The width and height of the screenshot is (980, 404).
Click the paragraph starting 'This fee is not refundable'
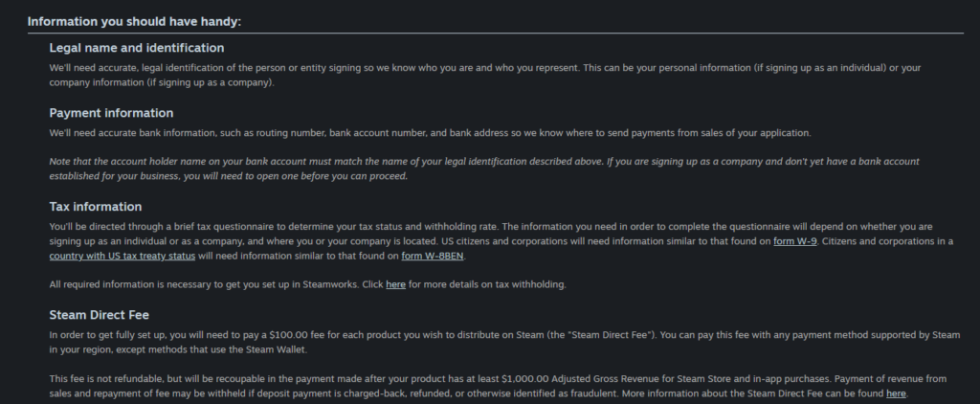click(x=498, y=387)
